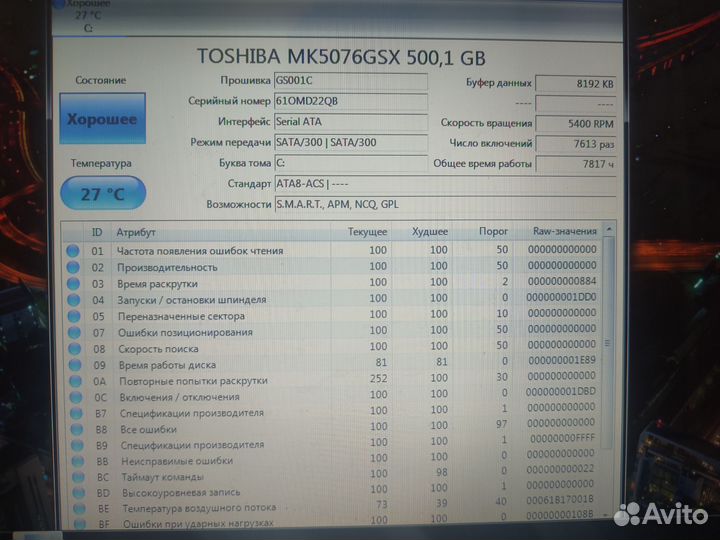Select the Время раскрутки attribute row
This screenshot has height=540, width=720.
pyautogui.click(x=333, y=283)
